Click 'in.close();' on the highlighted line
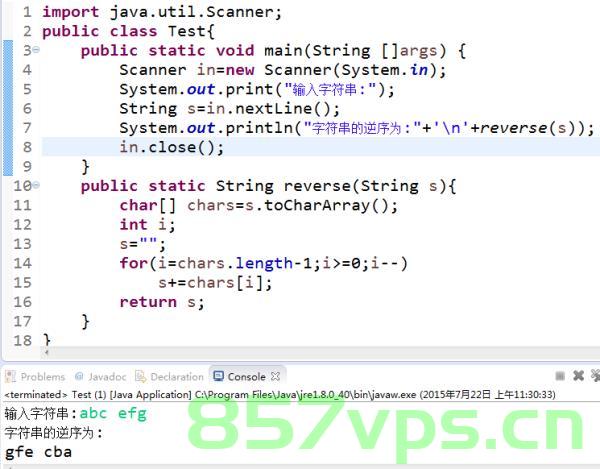 [x=172, y=147]
